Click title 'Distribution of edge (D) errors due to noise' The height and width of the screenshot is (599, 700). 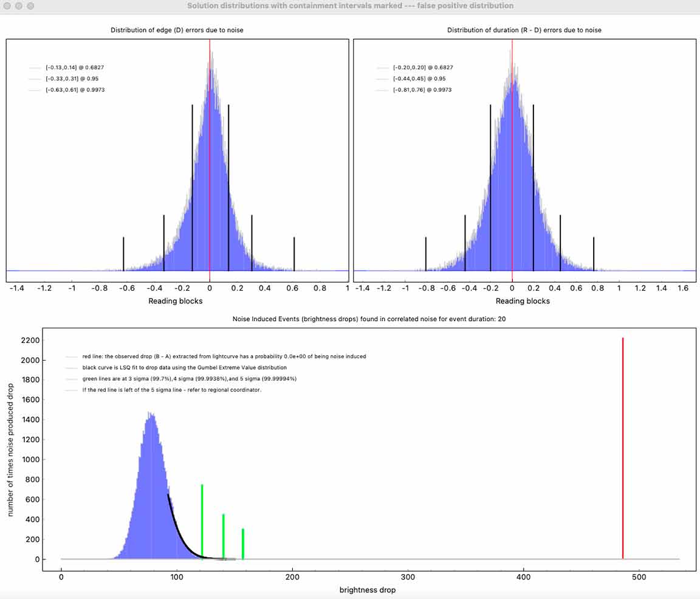[177, 30]
